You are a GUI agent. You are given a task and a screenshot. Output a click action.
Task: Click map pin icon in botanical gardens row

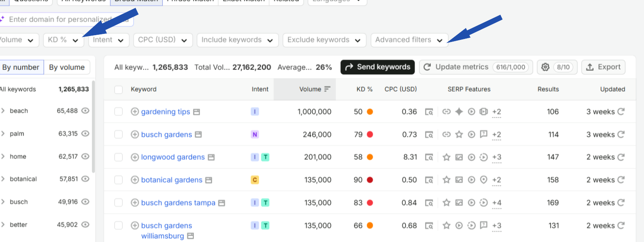[483, 180]
